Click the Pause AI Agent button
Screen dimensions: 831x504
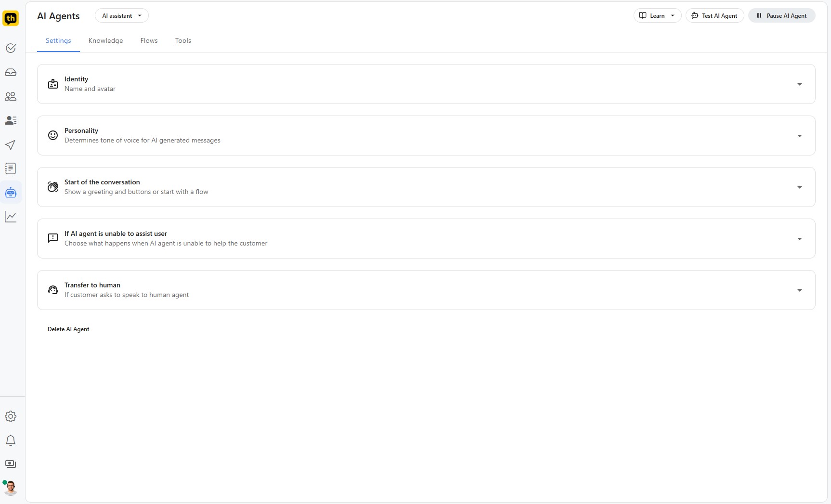click(782, 15)
